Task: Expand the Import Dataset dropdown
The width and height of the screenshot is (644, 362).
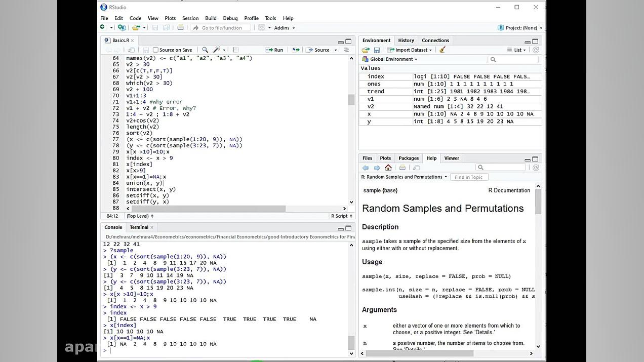Action: 410,50
